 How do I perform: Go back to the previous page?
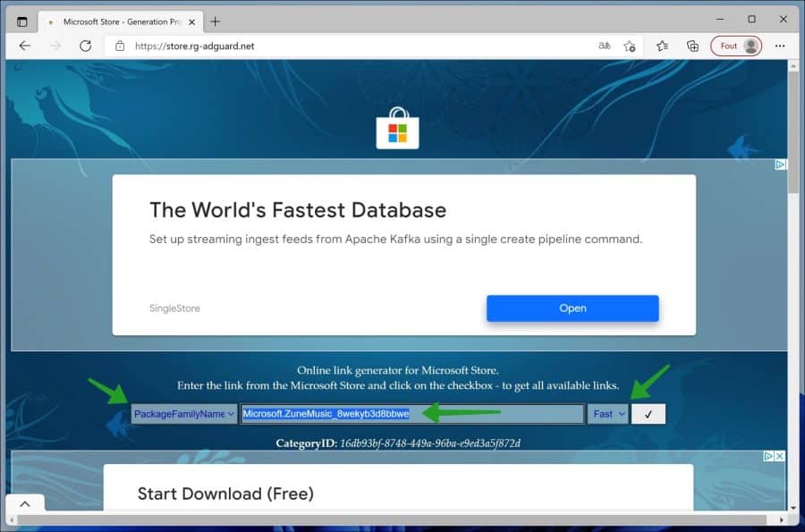pyautogui.click(x=25, y=46)
